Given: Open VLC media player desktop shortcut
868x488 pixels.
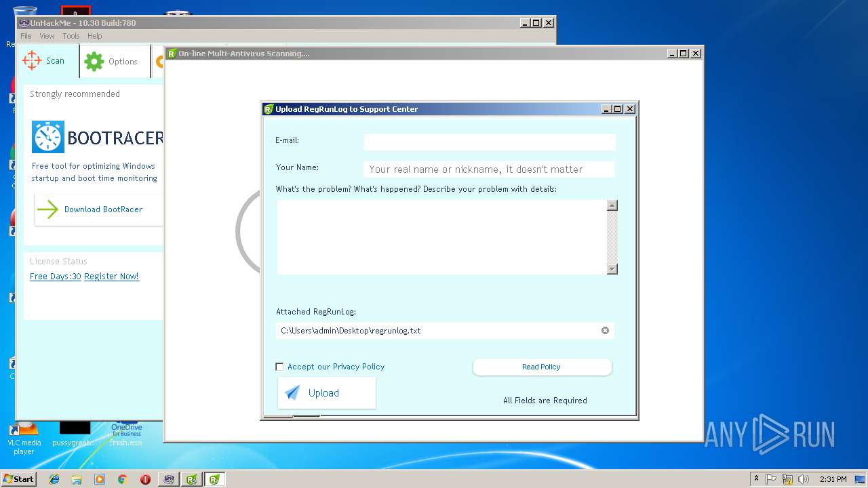Looking at the screenshot, I should point(24,437).
